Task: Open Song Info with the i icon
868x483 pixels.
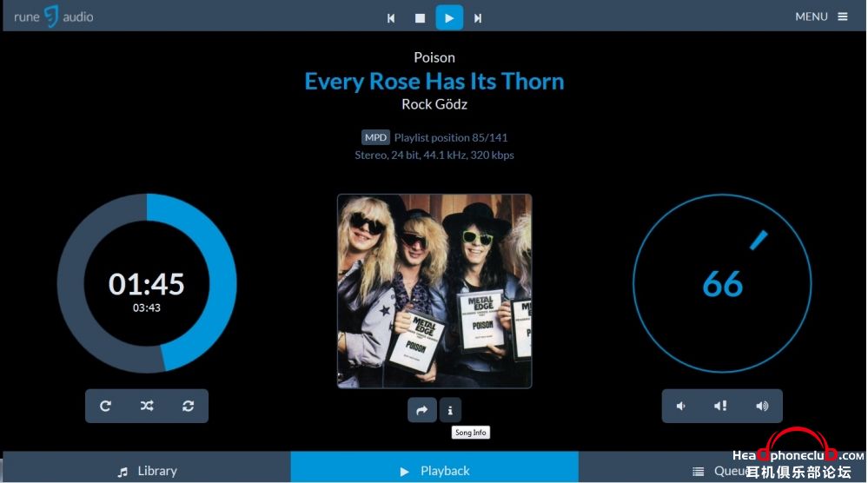Action: (x=450, y=410)
